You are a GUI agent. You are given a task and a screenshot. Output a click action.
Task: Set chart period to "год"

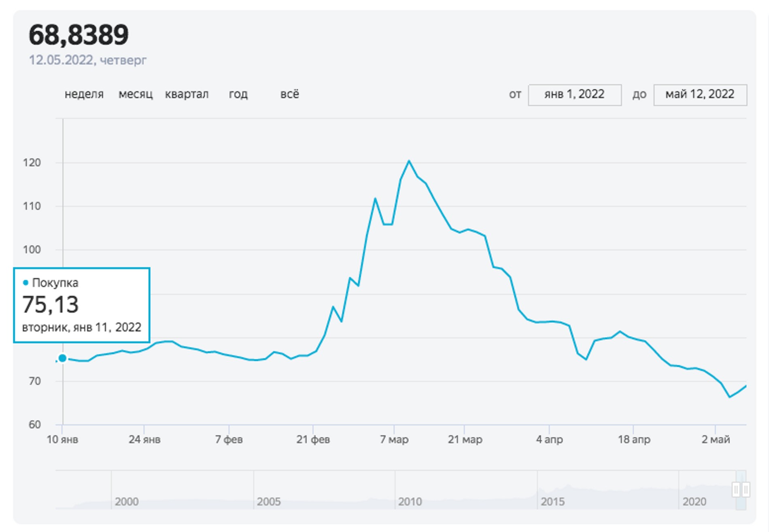tap(238, 94)
